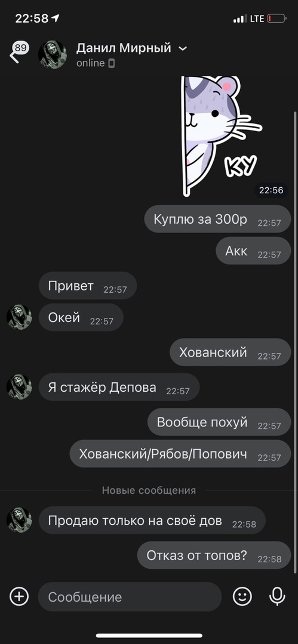The image size is (298, 644).
Task: Tap the avatar beside Продаю только на своё дов
Action: click(x=19, y=520)
